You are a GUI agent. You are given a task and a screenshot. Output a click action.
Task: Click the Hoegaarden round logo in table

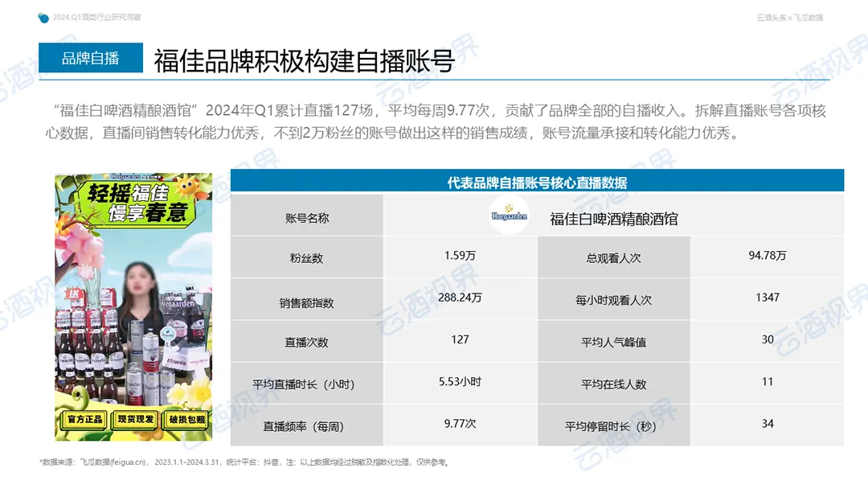point(509,216)
